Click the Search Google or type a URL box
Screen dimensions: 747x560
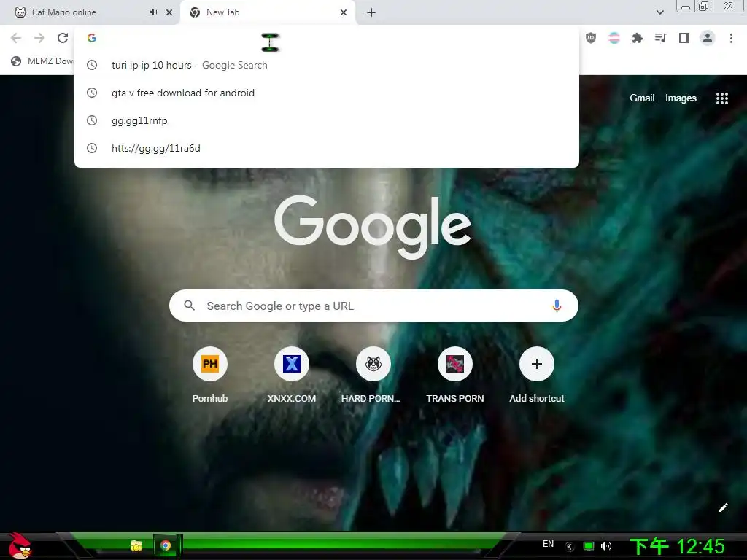pos(373,306)
